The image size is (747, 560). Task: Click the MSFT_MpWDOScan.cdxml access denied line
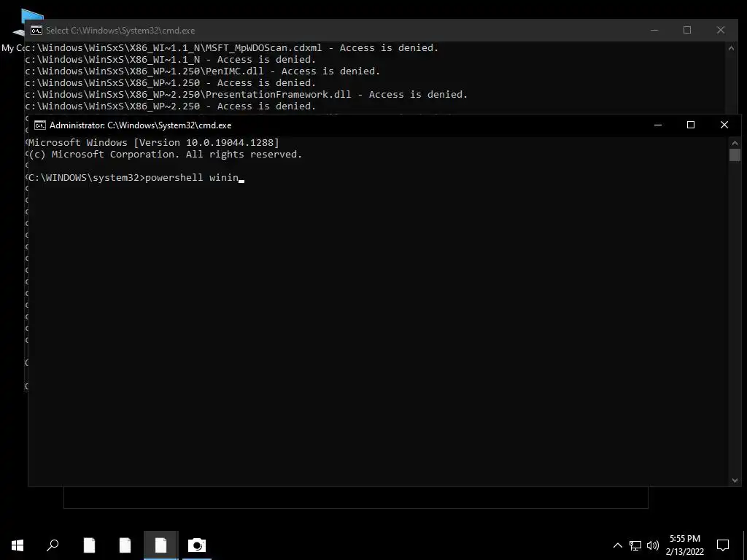[x=231, y=47]
